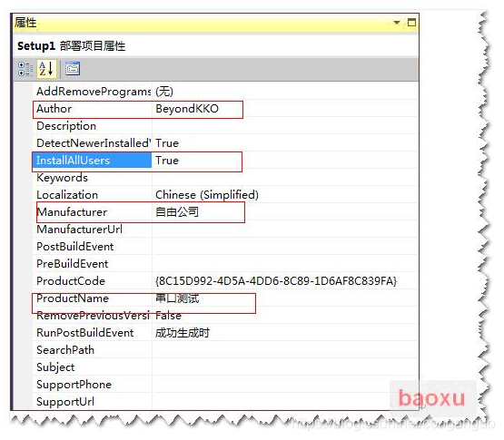Click the empty SearchPath value field

point(285,350)
